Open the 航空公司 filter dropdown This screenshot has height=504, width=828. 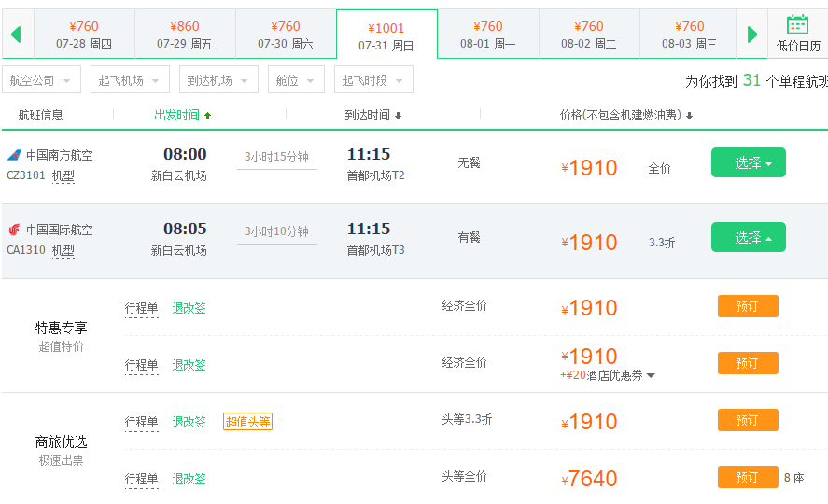pyautogui.click(x=41, y=79)
